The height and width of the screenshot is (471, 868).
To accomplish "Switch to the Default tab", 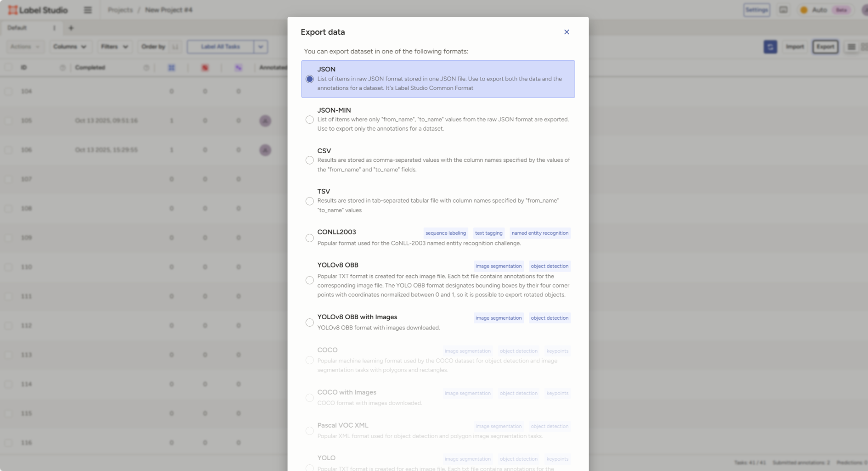I will pyautogui.click(x=17, y=28).
